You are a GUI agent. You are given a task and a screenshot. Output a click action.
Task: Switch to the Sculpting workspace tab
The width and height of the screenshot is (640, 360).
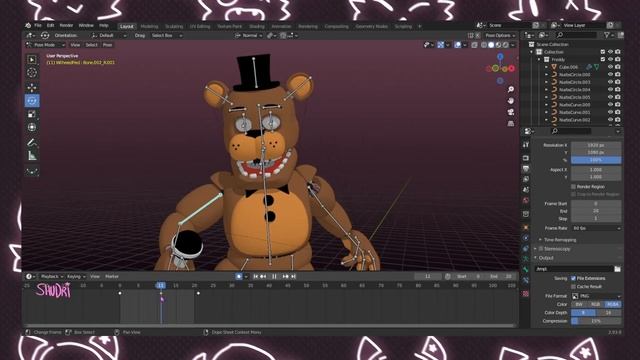[174, 27]
